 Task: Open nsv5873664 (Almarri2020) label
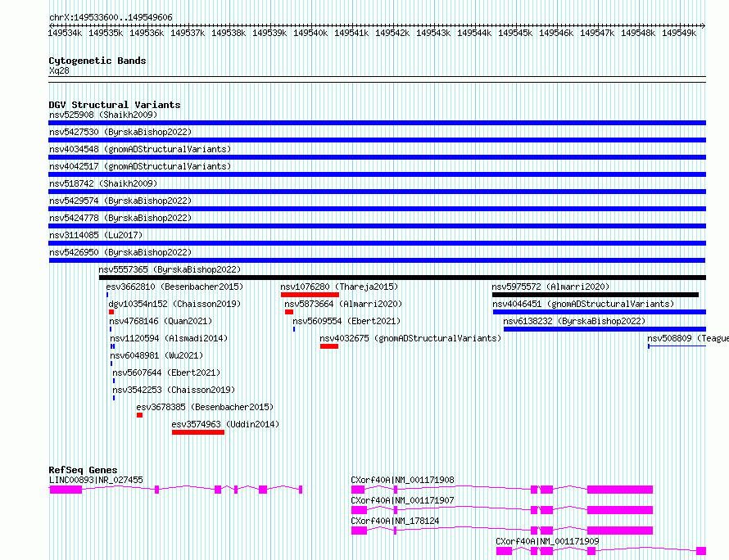[343, 304]
